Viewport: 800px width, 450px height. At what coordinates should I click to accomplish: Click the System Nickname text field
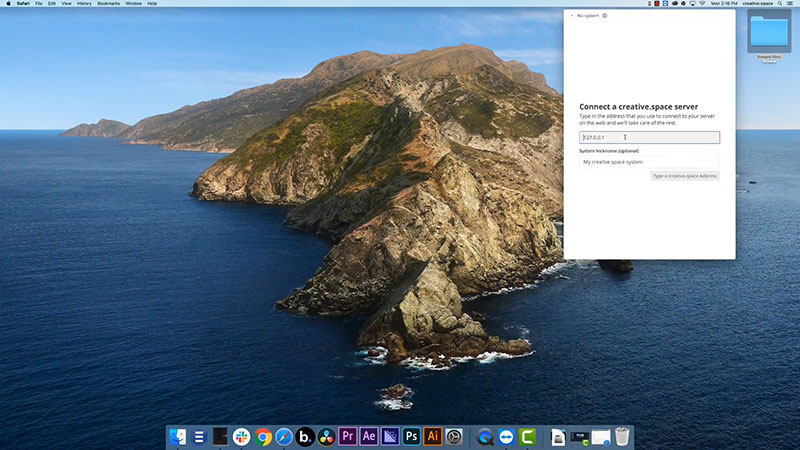tap(650, 161)
